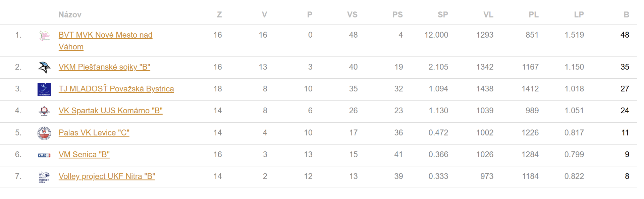Click the Z column header
This screenshot has width=644, height=199.
[x=219, y=15]
